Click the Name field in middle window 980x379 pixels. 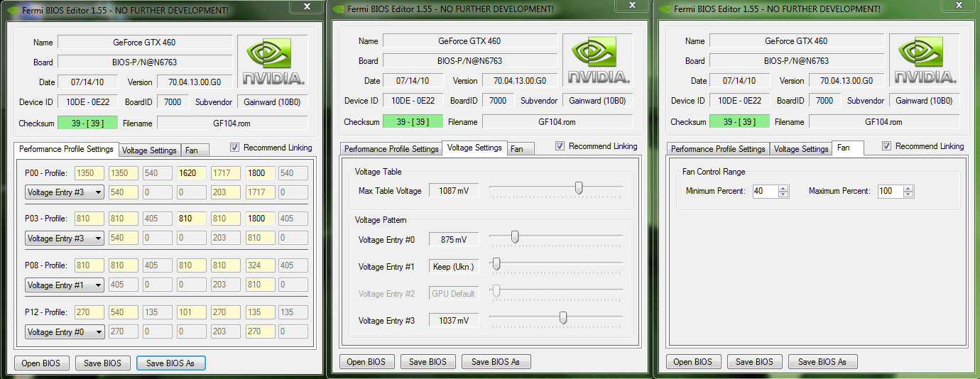(x=470, y=41)
